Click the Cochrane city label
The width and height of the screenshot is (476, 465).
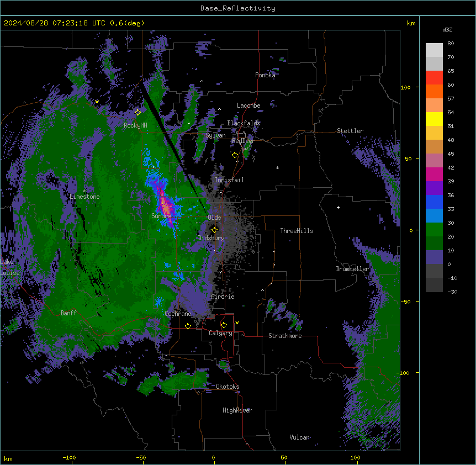(x=178, y=314)
